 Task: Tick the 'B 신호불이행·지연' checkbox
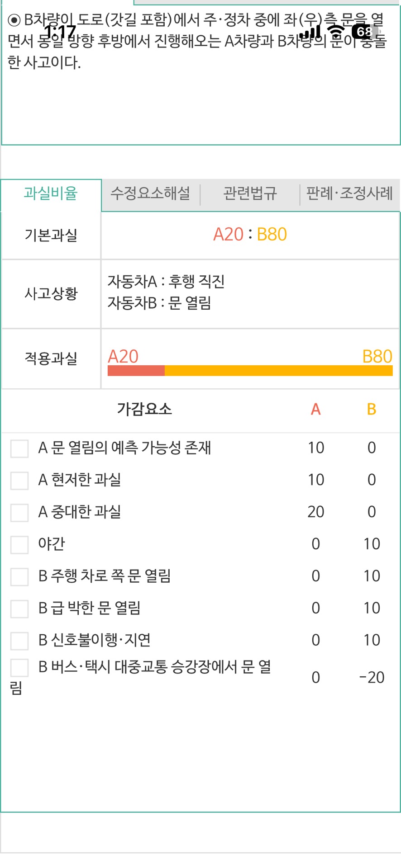[19, 641]
